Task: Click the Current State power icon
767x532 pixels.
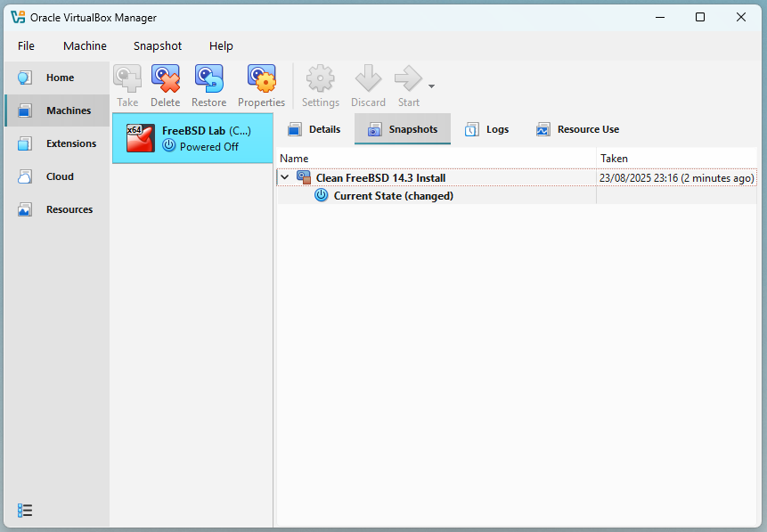Action: tap(321, 195)
